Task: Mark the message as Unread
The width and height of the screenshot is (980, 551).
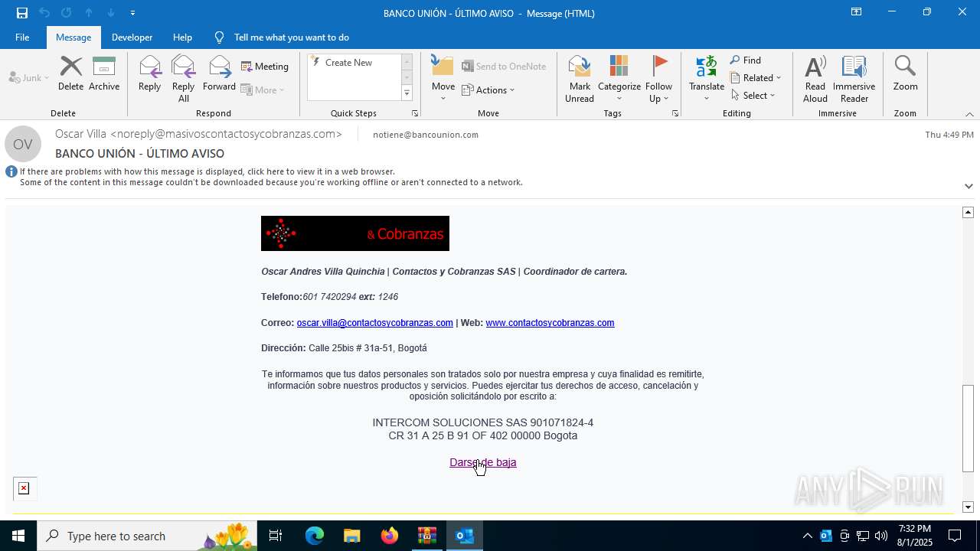Action: point(580,79)
